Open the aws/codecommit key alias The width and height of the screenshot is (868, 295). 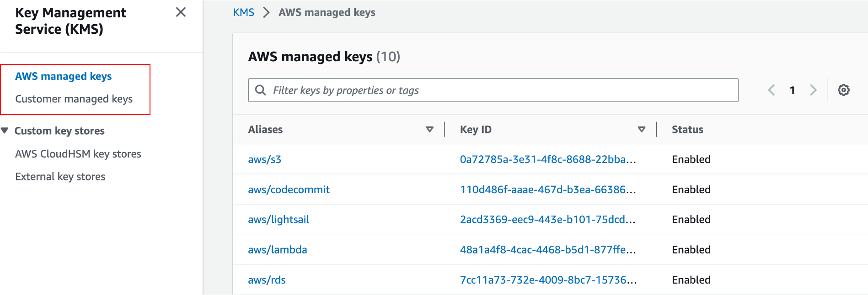click(x=289, y=190)
